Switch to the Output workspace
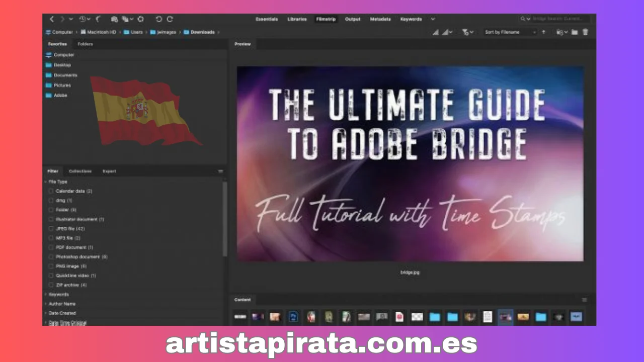The width and height of the screenshot is (644, 362). (x=353, y=19)
